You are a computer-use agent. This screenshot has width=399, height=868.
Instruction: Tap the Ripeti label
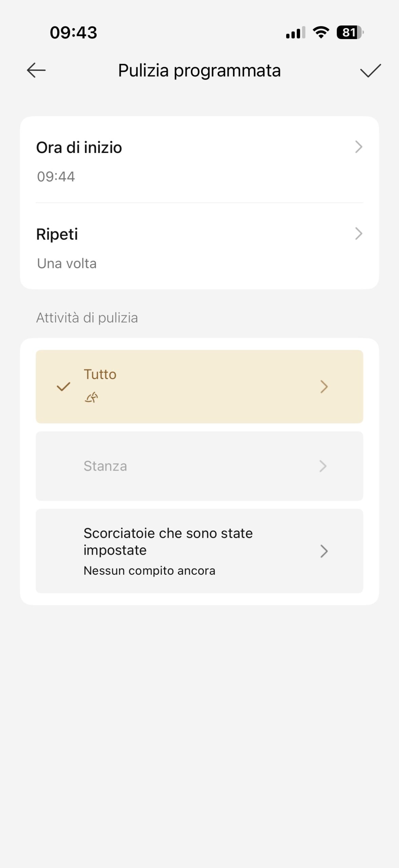click(57, 234)
